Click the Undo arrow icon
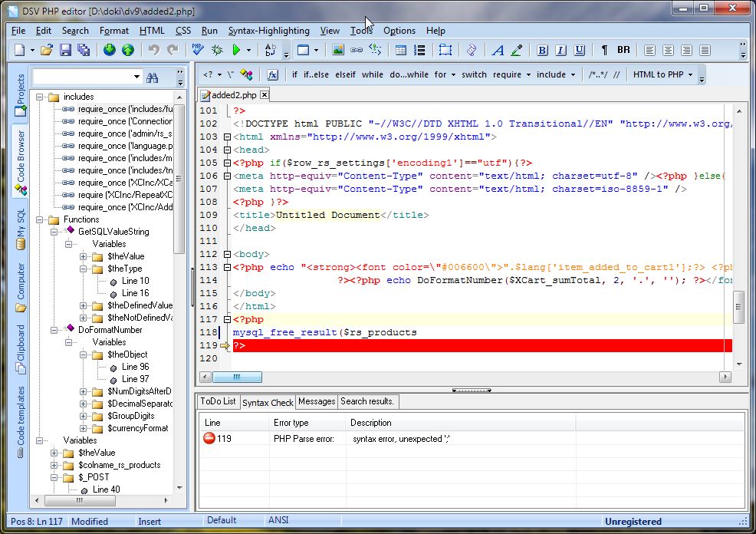This screenshot has width=756, height=534. pyautogui.click(x=154, y=50)
